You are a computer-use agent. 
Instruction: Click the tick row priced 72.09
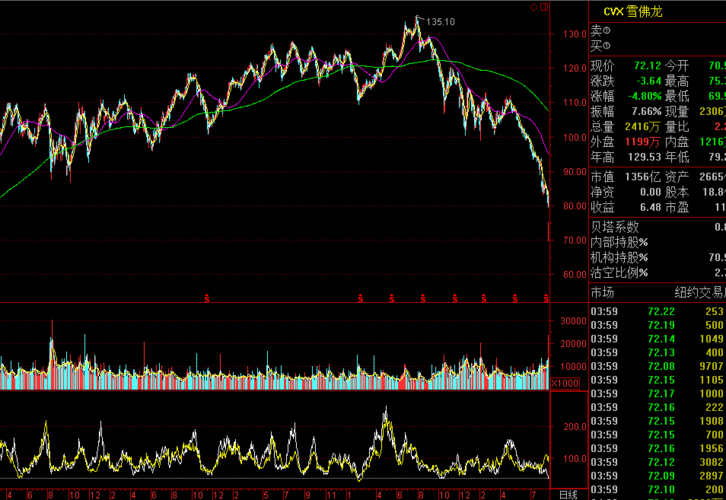click(657, 476)
